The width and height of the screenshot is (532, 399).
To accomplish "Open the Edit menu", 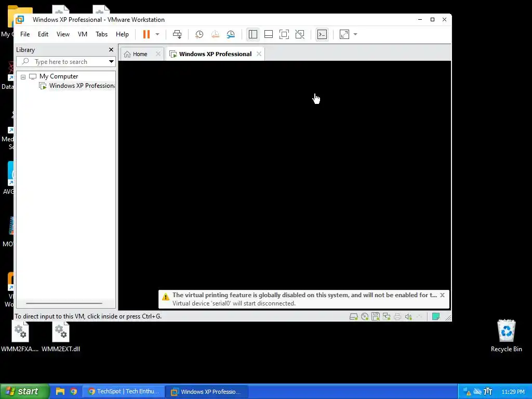I will [x=43, y=34].
